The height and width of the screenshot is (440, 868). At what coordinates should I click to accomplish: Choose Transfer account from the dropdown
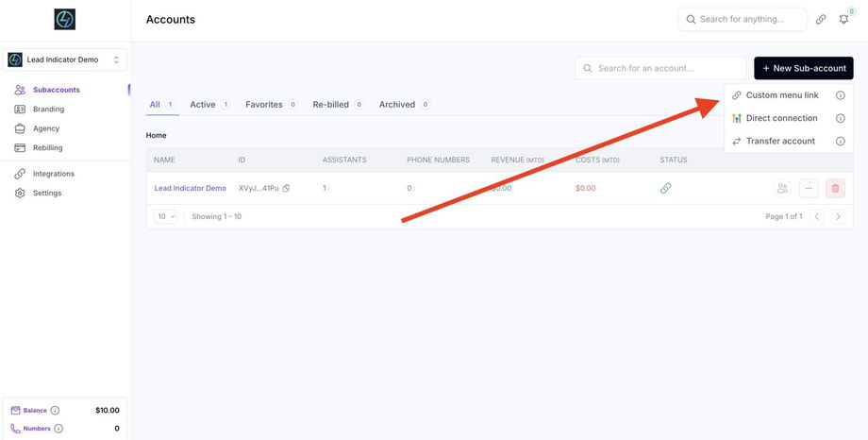pos(780,142)
